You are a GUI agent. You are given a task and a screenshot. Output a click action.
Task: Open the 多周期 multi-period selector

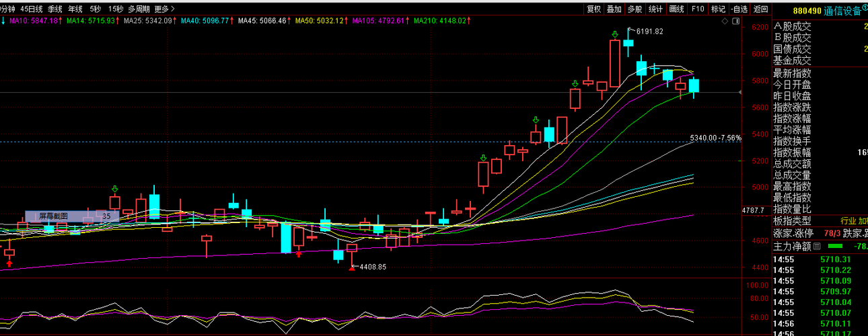coord(139,9)
